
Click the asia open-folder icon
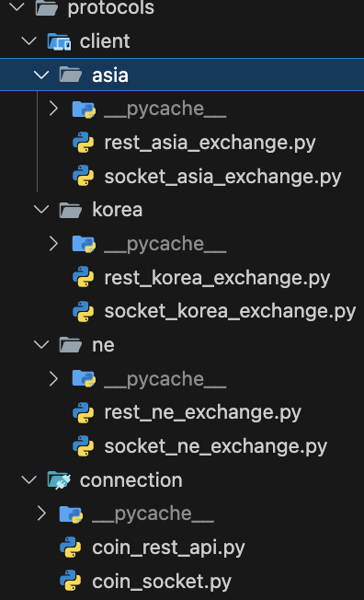[71, 75]
